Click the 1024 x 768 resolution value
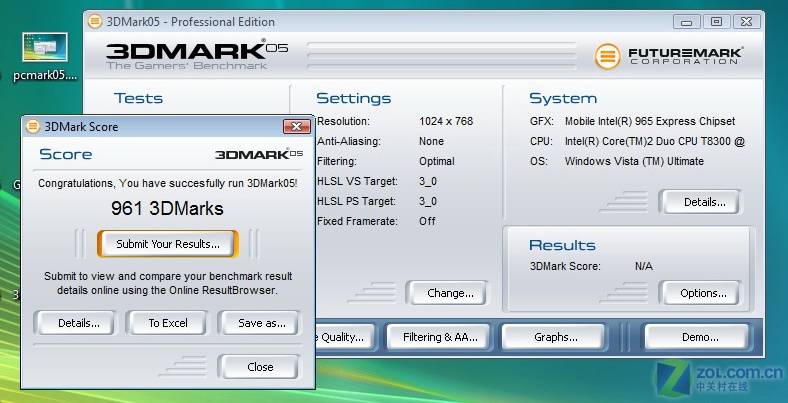The height and width of the screenshot is (403, 788). [x=446, y=121]
